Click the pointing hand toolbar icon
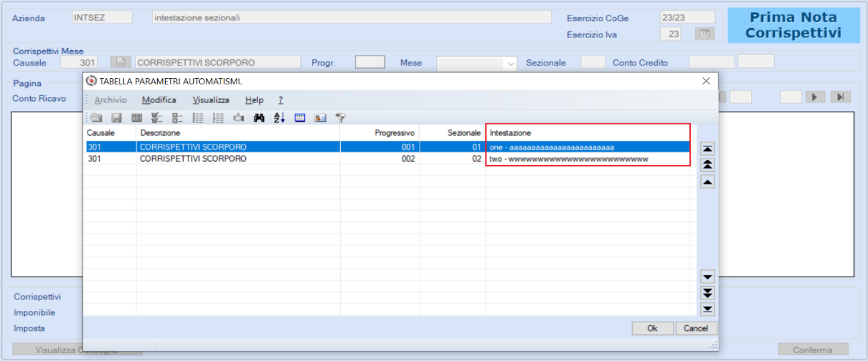868x361 pixels. tap(239, 118)
